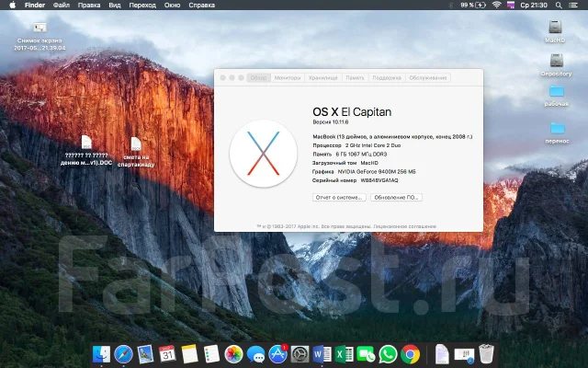Open Messages from the Dock
The width and height of the screenshot is (588, 368).
255,354
